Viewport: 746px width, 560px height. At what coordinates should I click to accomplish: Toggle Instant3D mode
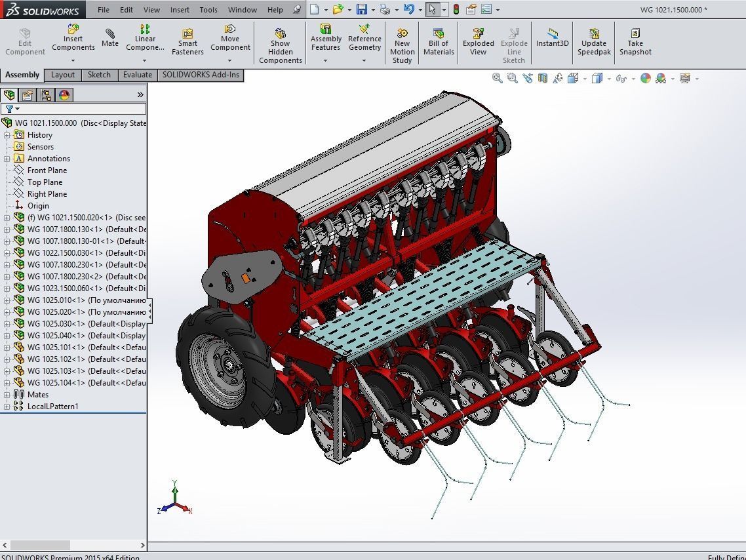point(553,37)
